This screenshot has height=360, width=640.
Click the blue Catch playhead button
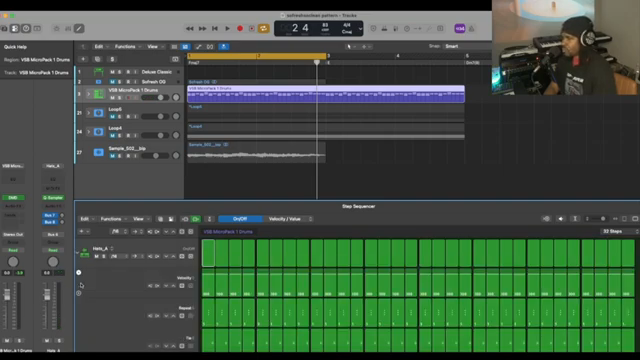coord(224,47)
